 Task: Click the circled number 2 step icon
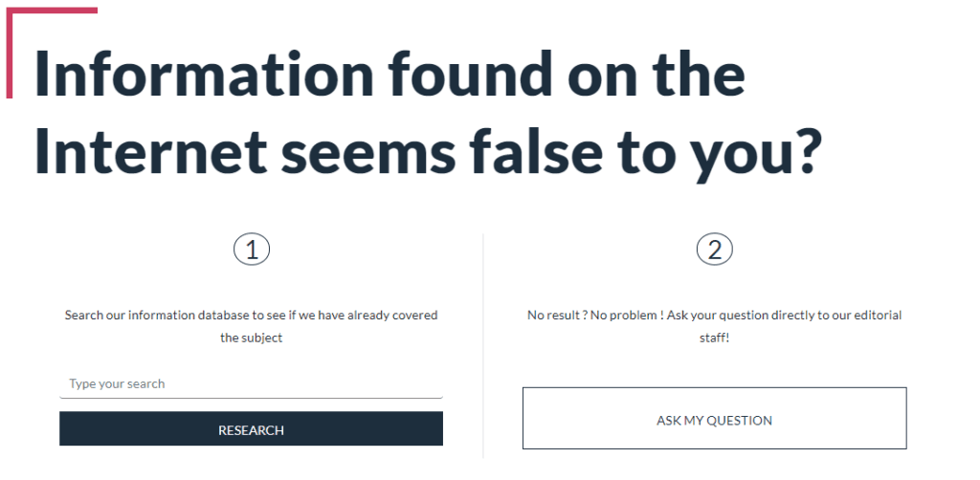pyautogui.click(x=714, y=251)
